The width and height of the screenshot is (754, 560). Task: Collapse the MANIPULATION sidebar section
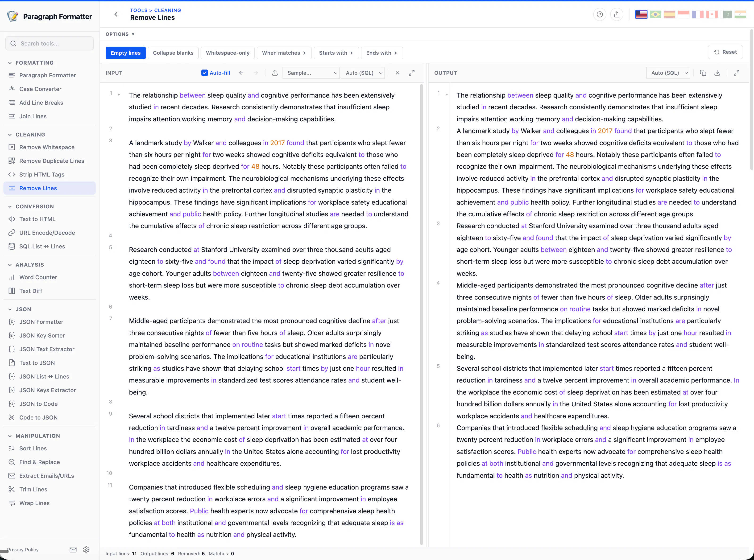point(34,436)
